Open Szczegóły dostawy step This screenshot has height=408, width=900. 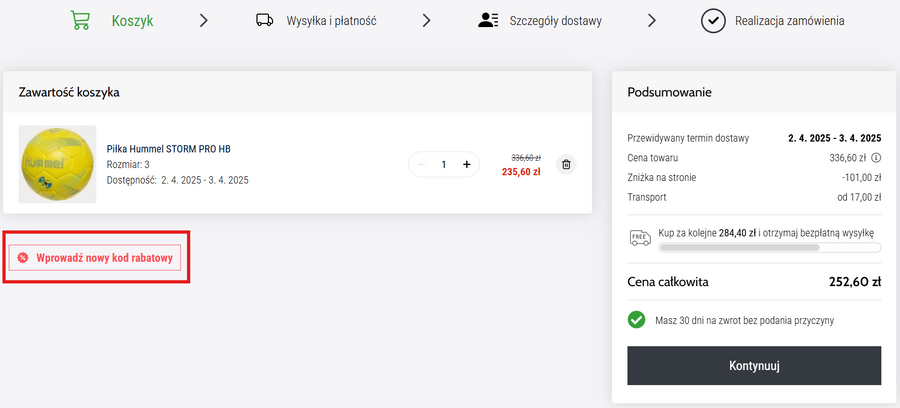(x=555, y=20)
